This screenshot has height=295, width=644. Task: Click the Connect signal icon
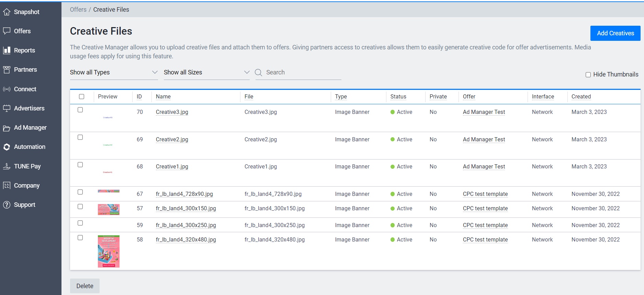coord(7,89)
